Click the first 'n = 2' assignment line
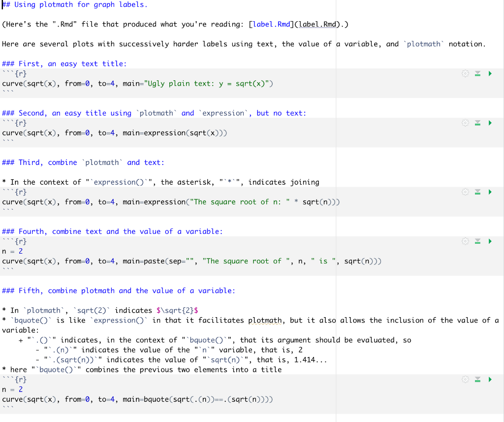The image size is (504, 422). [12, 251]
